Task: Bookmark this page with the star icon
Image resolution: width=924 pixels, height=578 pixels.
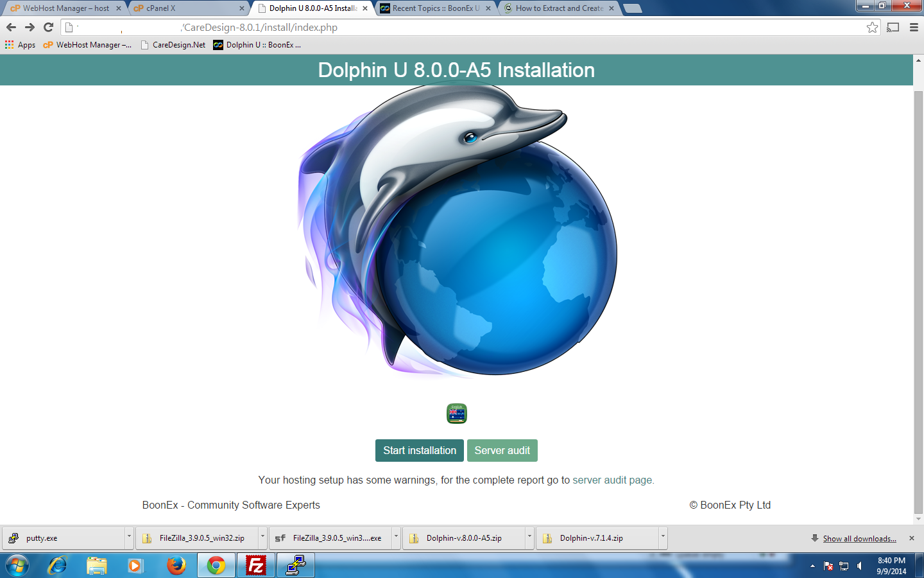Action: click(872, 27)
